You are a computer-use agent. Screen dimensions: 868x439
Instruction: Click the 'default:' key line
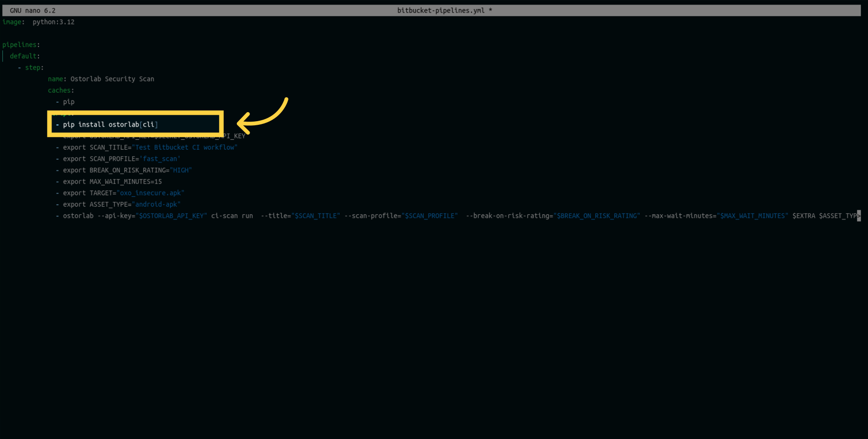25,56
